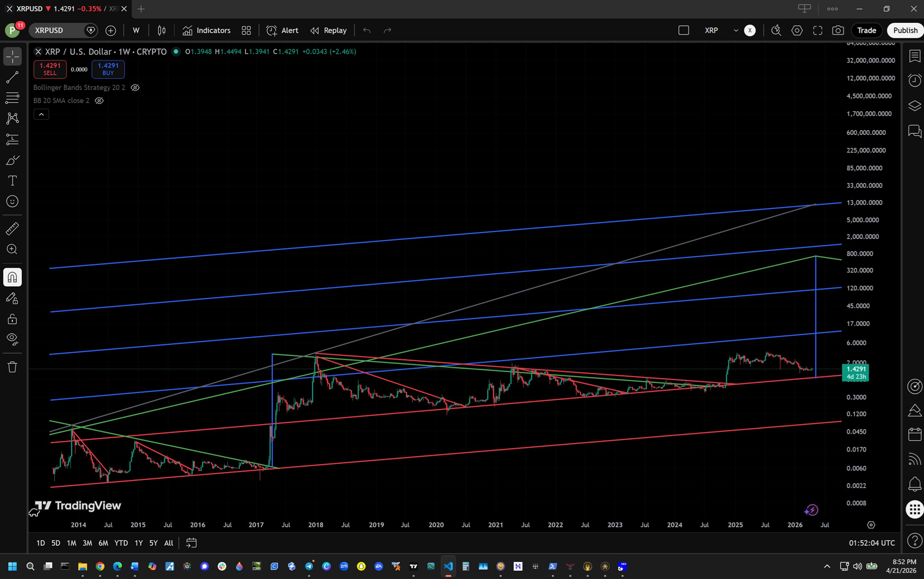Open the Windows Start menu
The width and height of the screenshot is (924, 579).
pyautogui.click(x=13, y=566)
